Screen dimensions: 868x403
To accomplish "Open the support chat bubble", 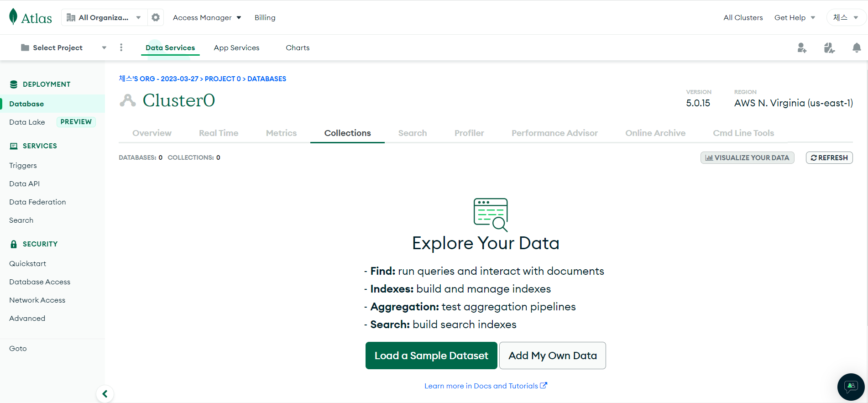I will pyautogui.click(x=851, y=387).
